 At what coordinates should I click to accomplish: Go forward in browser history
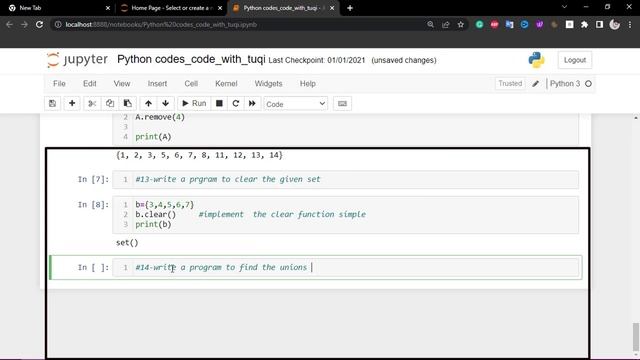click(x=24, y=24)
